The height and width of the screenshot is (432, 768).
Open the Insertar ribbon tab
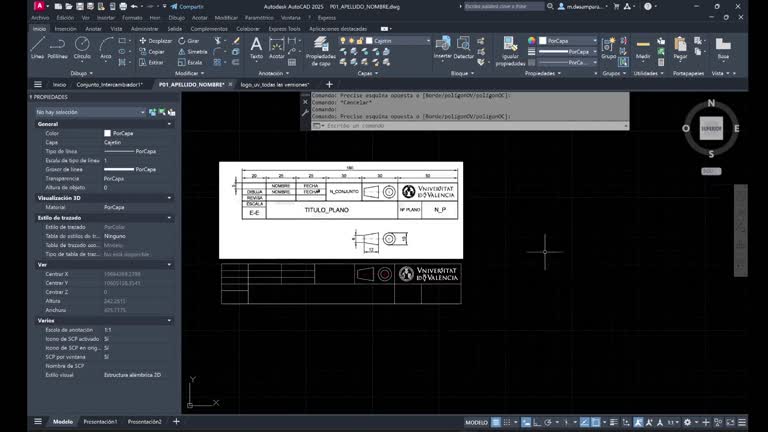65,29
